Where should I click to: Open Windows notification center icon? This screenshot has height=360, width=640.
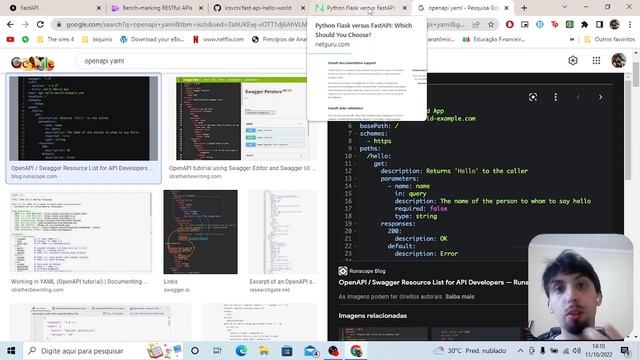point(625,351)
